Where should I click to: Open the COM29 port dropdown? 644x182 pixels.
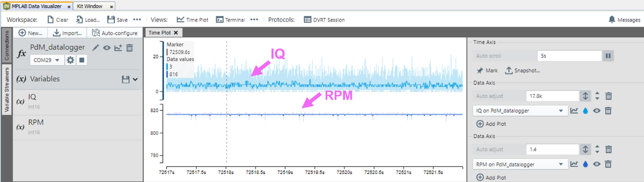click(46, 60)
